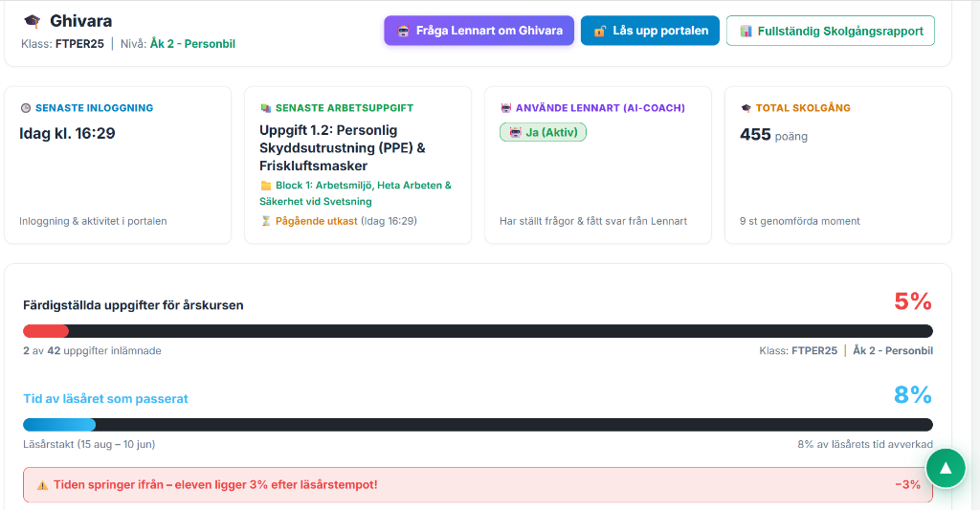The image size is (980, 510).
Task: Click the books icon next to Senaste arbetsuppgift
Action: pyautogui.click(x=266, y=108)
